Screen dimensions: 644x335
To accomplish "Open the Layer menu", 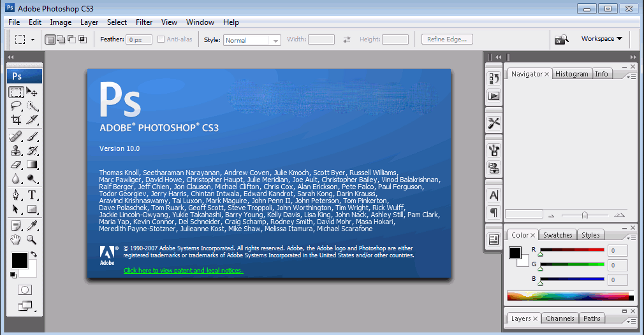I will (89, 22).
